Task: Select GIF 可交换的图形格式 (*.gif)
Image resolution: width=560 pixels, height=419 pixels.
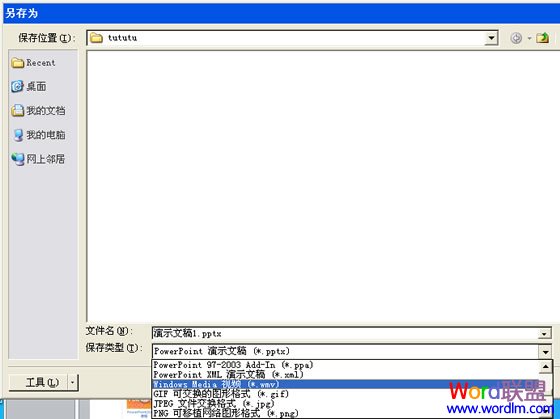Action: [345, 394]
